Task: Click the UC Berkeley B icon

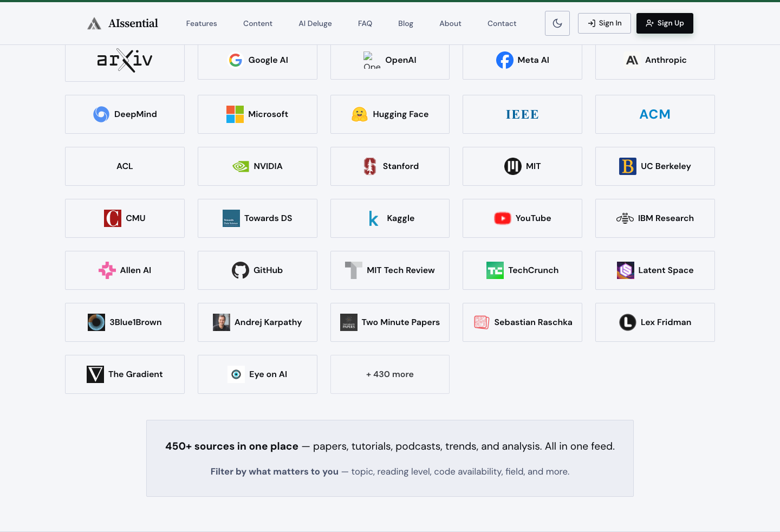Action: (628, 166)
